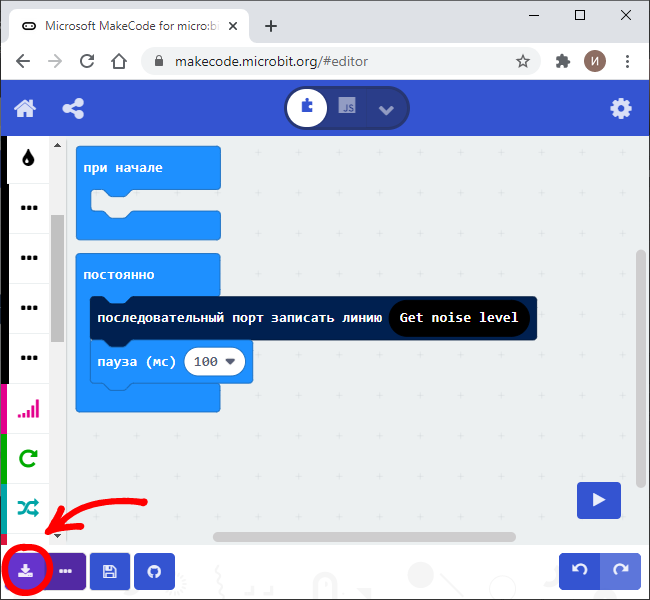Go back in browser history
The width and height of the screenshot is (650, 600).
pos(23,61)
